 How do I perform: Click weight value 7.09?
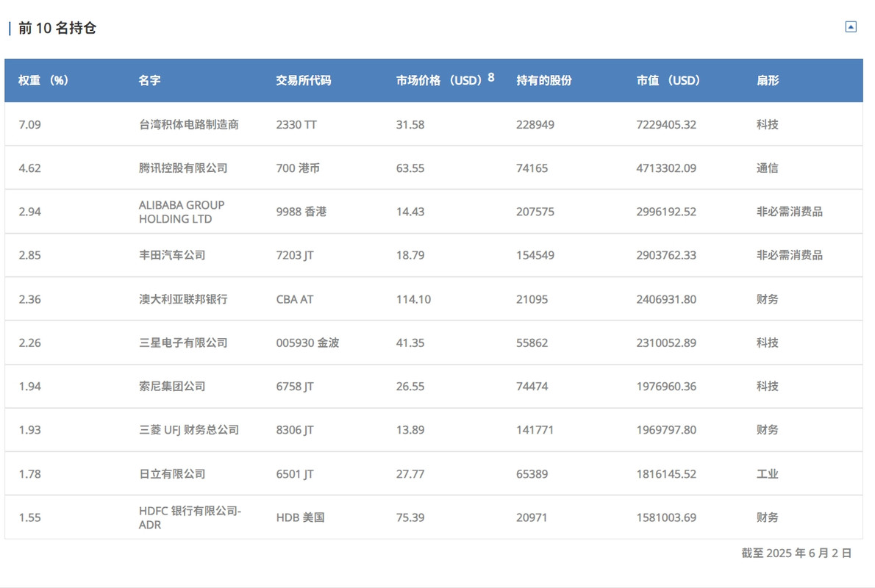pos(29,124)
